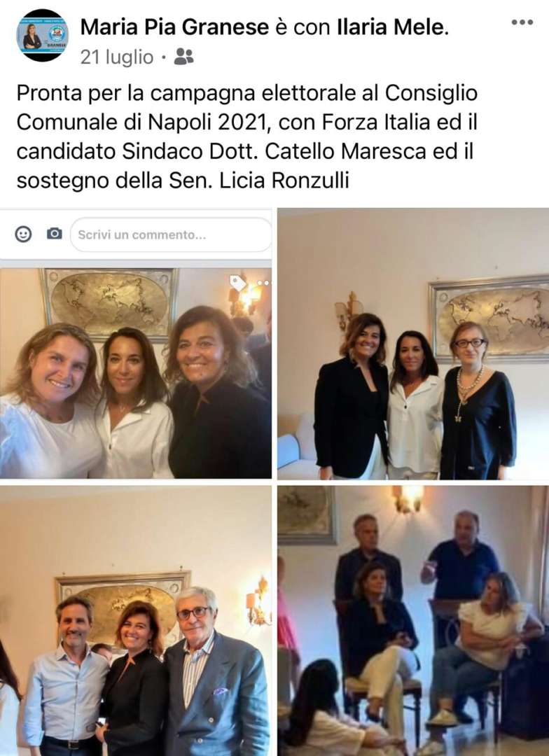Open the photo of people seated on chairs
The image size is (549, 756).
(413, 621)
